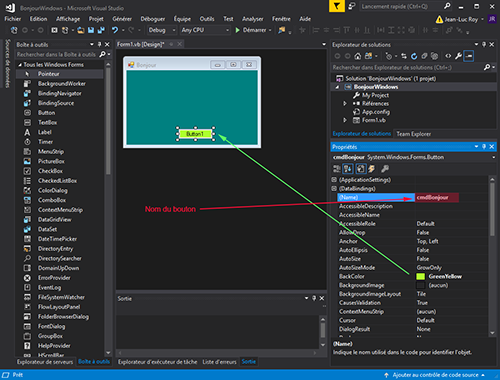The image size is (500, 380).
Task: Switch to the Team Explorer tab
Action: pos(414,134)
